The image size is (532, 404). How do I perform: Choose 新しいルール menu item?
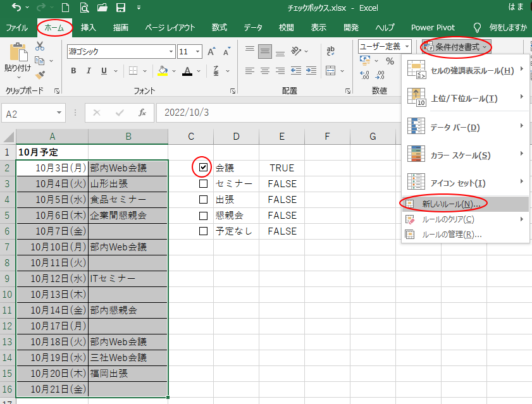pyautogui.click(x=465, y=204)
